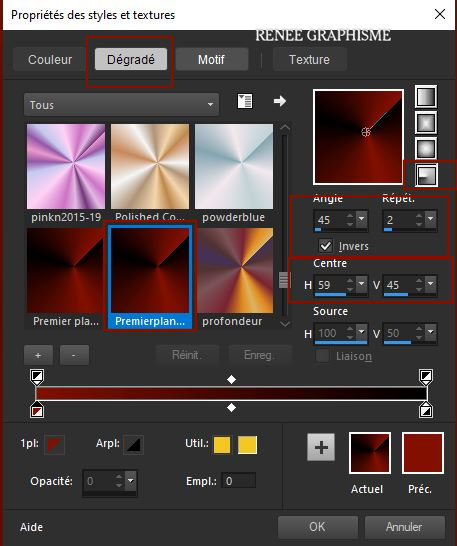Open the Répét. value dropdown arrow
Screen dimensions: 457x546
[x=431, y=219]
